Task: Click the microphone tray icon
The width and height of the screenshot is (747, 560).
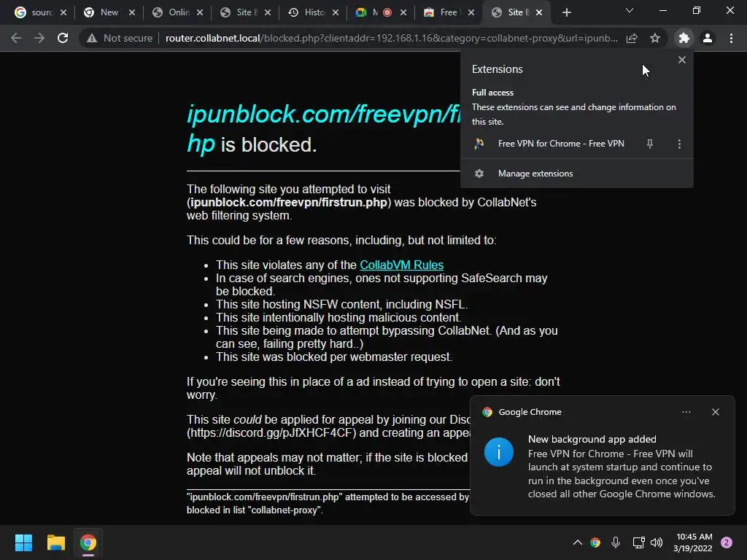Action: [x=616, y=542]
